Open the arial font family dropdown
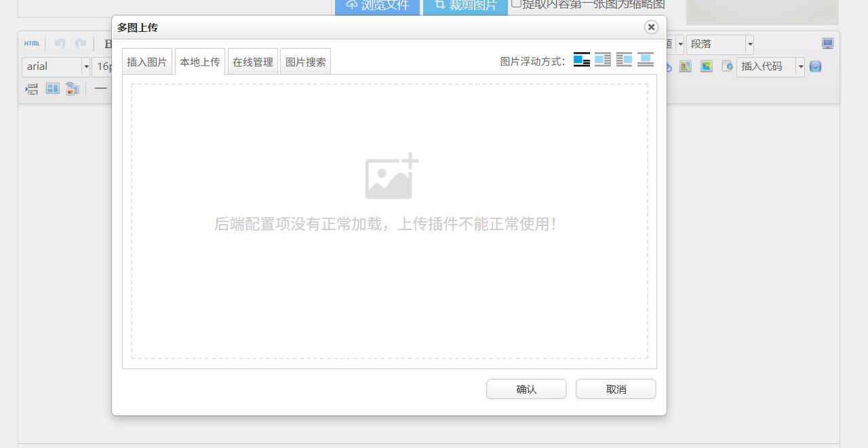The width and height of the screenshot is (868, 448). click(x=56, y=67)
